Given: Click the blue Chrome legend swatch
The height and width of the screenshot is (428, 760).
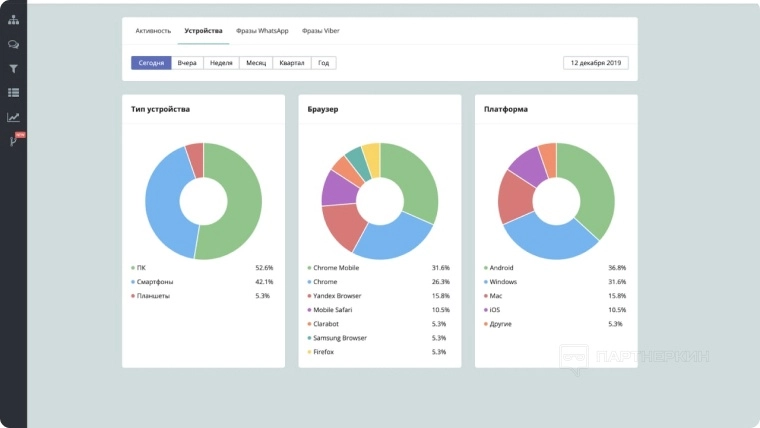Looking at the screenshot, I should tap(309, 282).
